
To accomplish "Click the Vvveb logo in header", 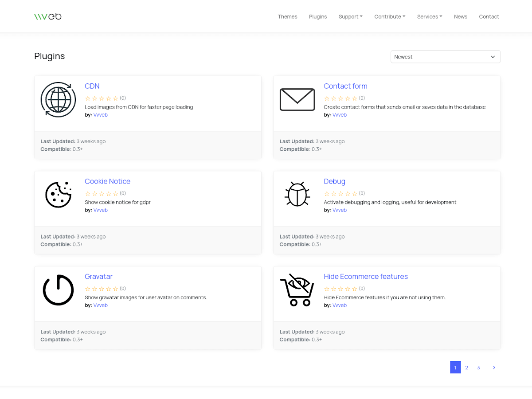I will [48, 16].
